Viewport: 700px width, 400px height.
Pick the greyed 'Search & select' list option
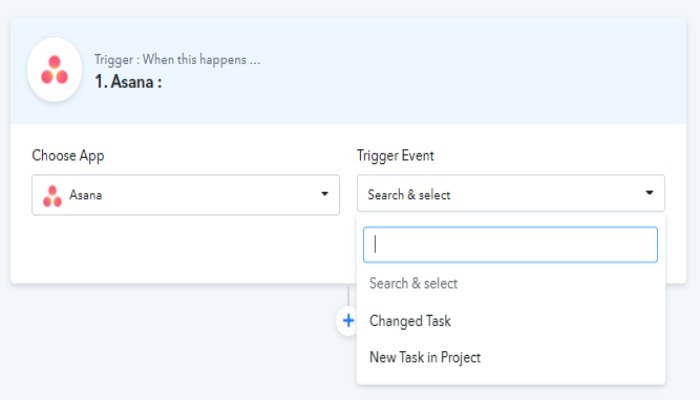tap(413, 284)
